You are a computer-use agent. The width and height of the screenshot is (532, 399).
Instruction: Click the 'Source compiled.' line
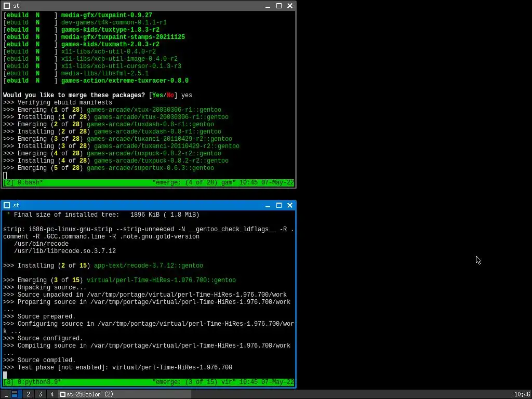click(x=39, y=361)
